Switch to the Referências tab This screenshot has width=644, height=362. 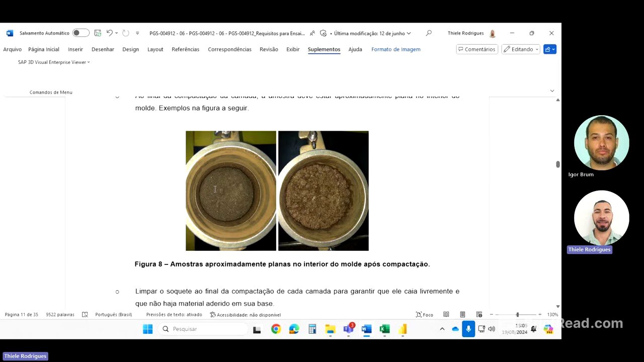coord(186,49)
